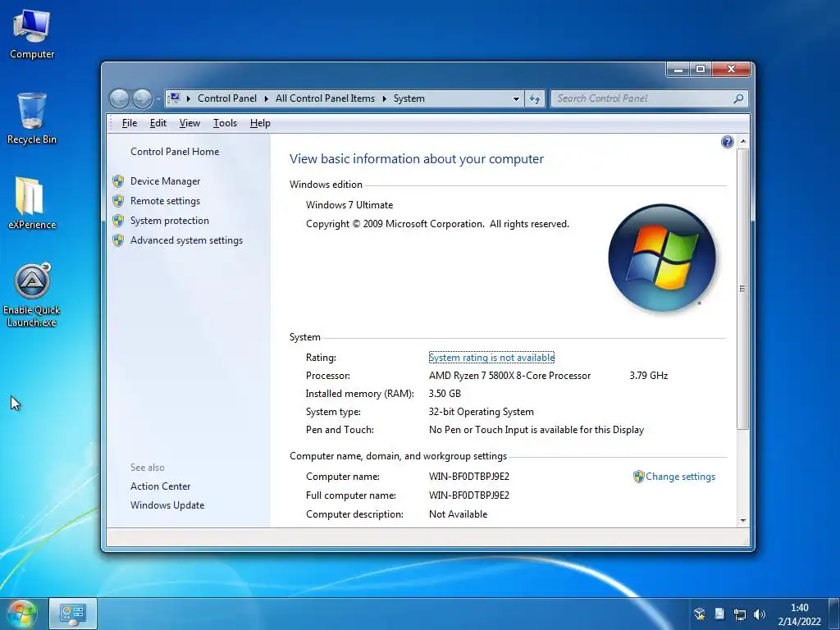This screenshot has height=630, width=840.
Task: Click the volume speaker tray icon
Action: tap(759, 614)
